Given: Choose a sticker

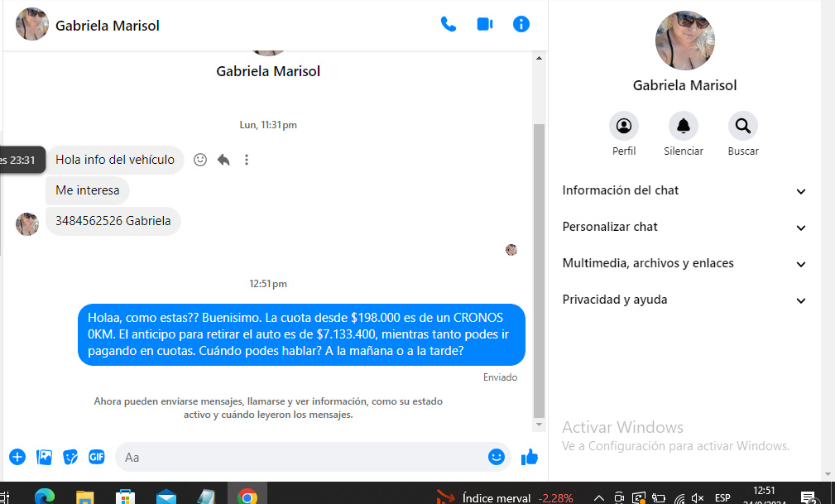Looking at the screenshot, I should (x=70, y=457).
